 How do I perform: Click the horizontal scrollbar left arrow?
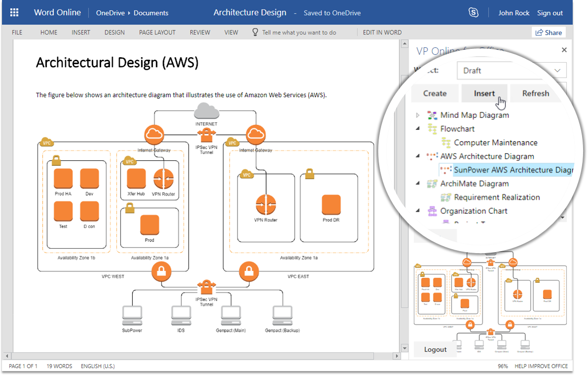point(7,356)
